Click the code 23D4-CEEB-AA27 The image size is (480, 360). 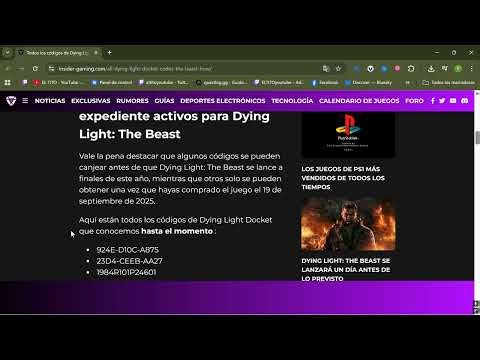pos(129,261)
